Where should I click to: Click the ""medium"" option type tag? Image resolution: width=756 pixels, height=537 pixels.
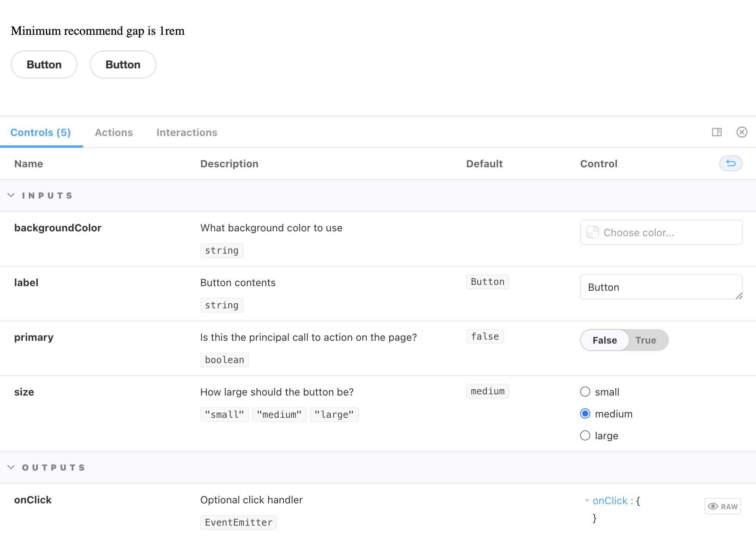(279, 415)
